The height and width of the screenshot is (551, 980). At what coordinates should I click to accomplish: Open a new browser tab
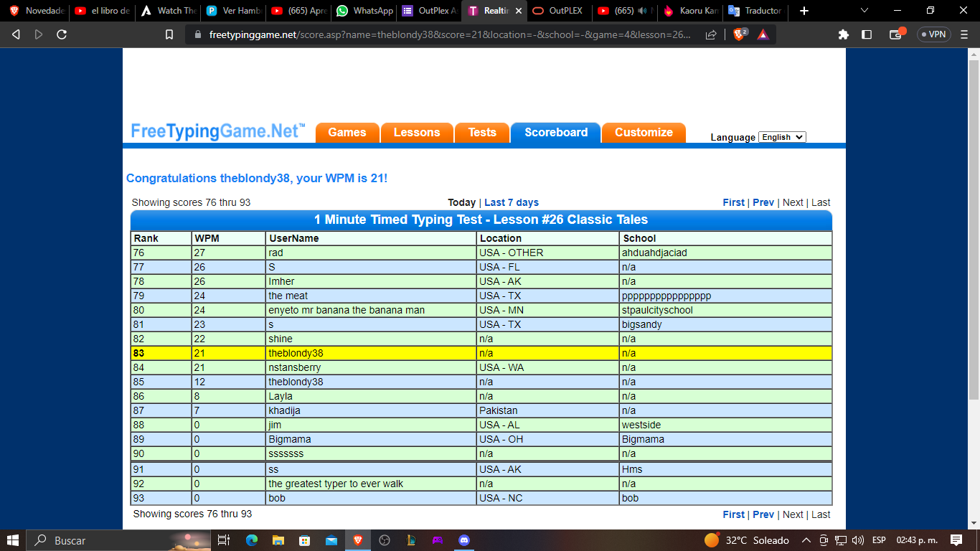(x=804, y=11)
